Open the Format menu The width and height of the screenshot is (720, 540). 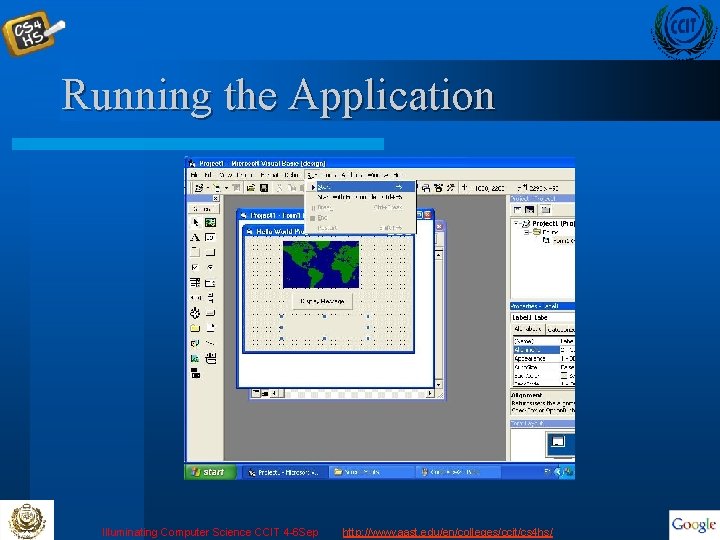click(x=270, y=175)
